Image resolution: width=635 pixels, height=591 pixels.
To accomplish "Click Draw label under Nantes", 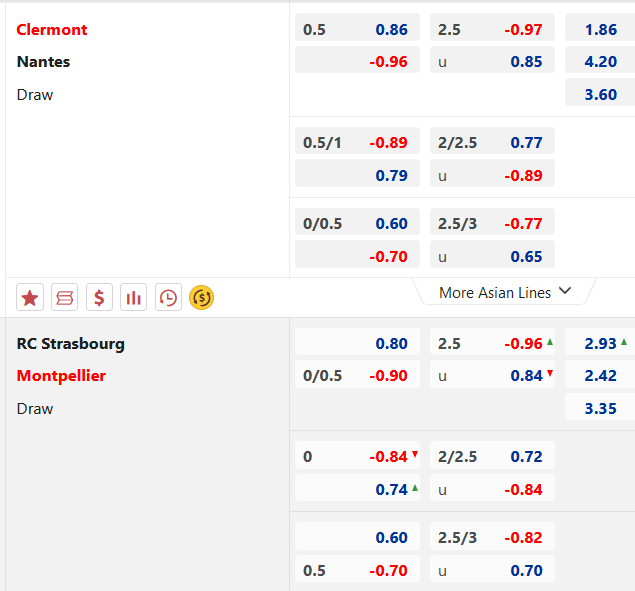I will pyautogui.click(x=35, y=94).
